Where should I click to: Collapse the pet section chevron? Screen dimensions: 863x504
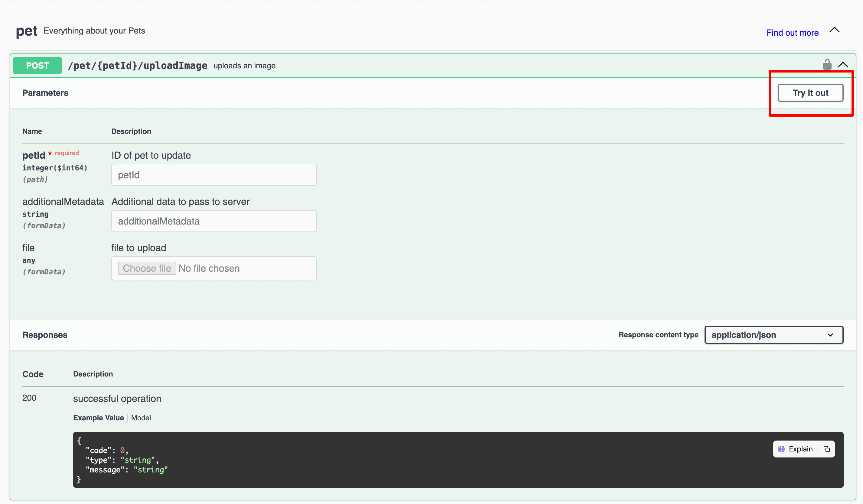tap(834, 30)
